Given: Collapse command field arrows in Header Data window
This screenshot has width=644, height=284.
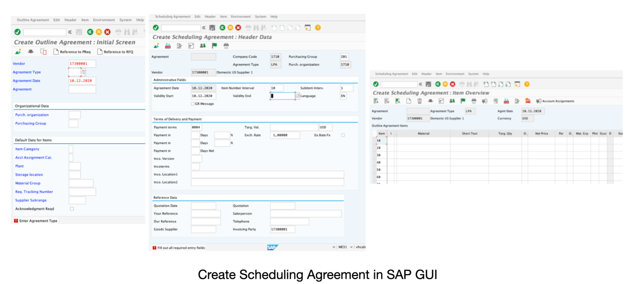Looking at the screenshot, I should [204, 27].
